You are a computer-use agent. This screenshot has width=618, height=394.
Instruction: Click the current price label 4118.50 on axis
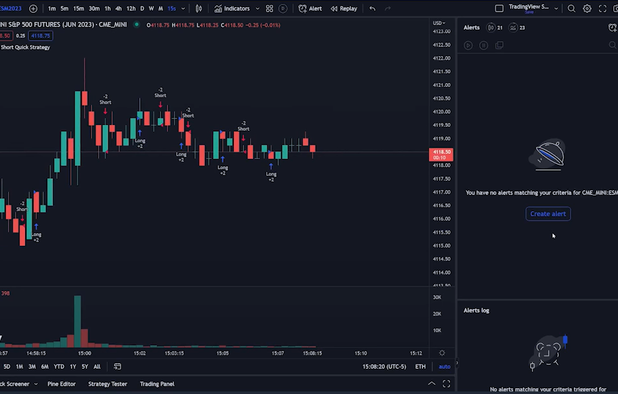click(441, 154)
